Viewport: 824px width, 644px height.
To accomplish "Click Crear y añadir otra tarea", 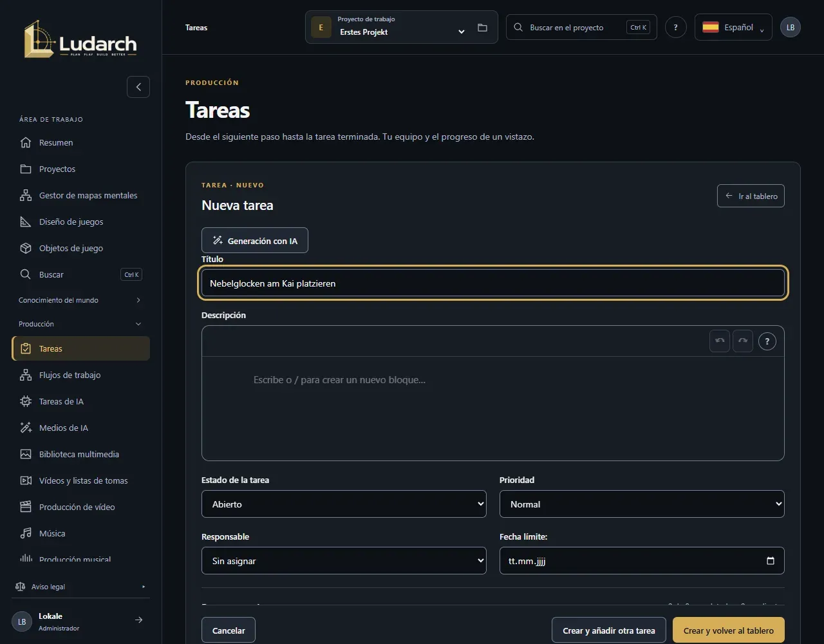I will pos(609,630).
